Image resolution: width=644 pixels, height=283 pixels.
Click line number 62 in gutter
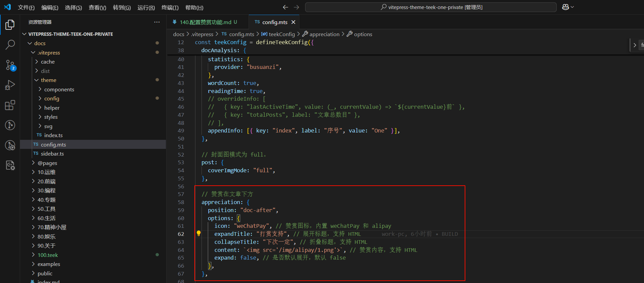point(181,234)
